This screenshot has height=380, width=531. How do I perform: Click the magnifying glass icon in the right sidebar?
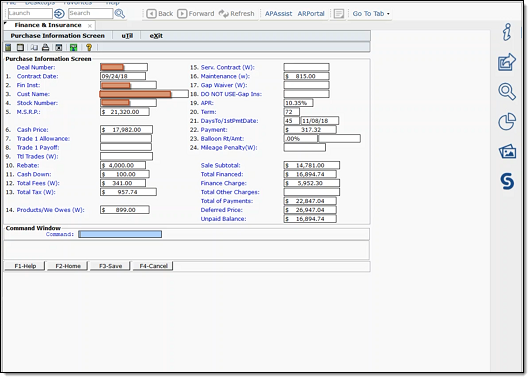click(x=507, y=91)
